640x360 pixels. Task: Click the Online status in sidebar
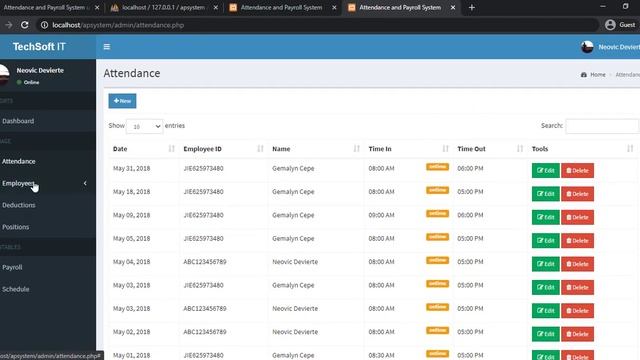[x=28, y=82]
